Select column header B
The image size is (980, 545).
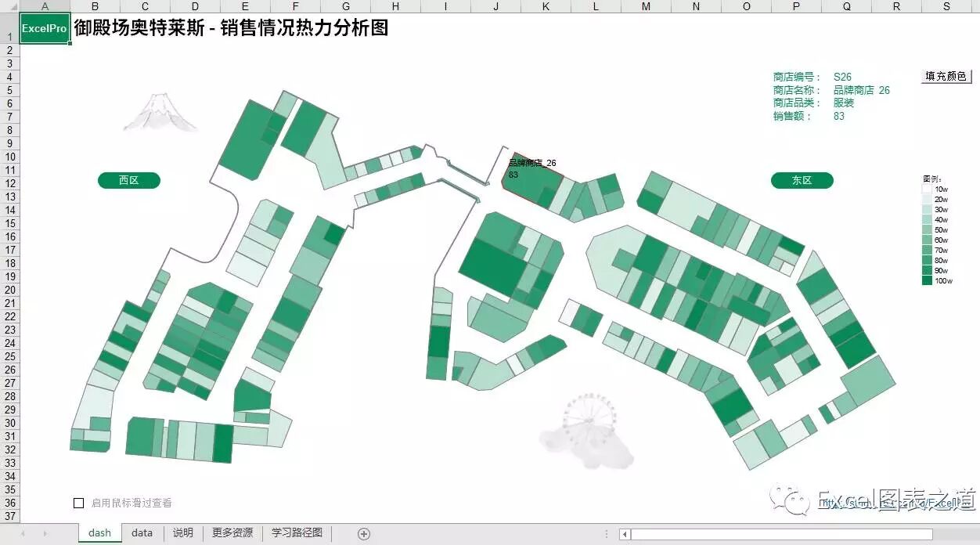coord(95,6)
